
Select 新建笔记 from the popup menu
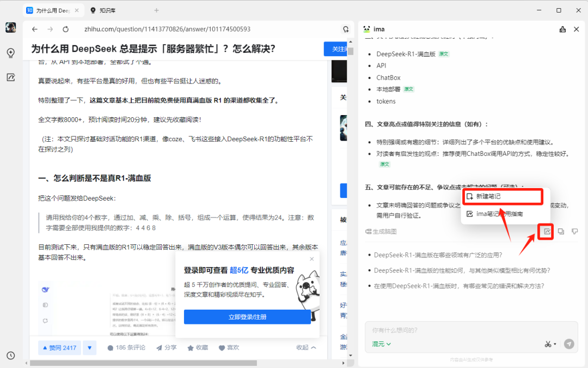coord(503,196)
